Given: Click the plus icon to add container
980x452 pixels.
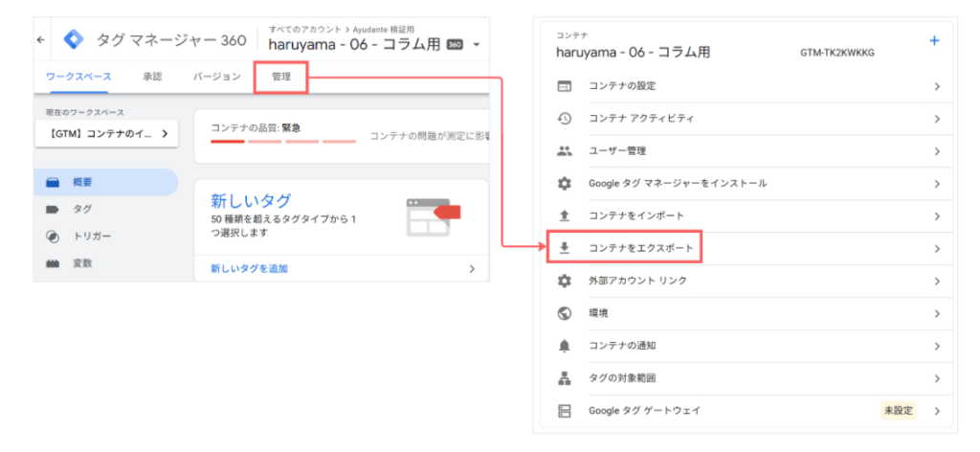Looking at the screenshot, I should [x=934, y=40].
